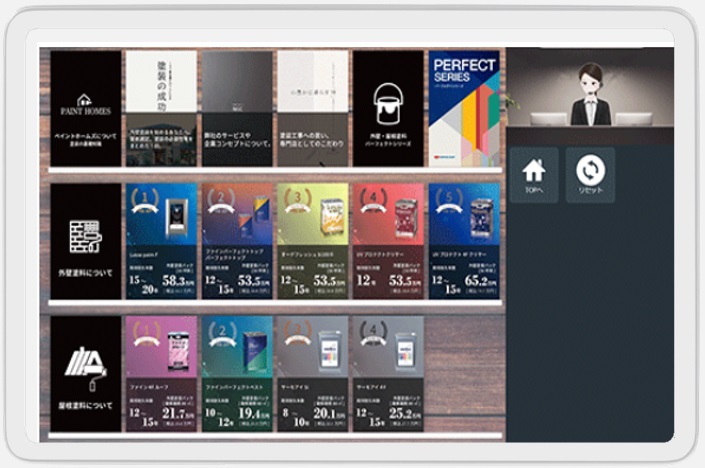The width and height of the screenshot is (705, 468).
Task: Select rank 4 roof paint priced 25.2万円
Action: pyautogui.click(x=387, y=373)
